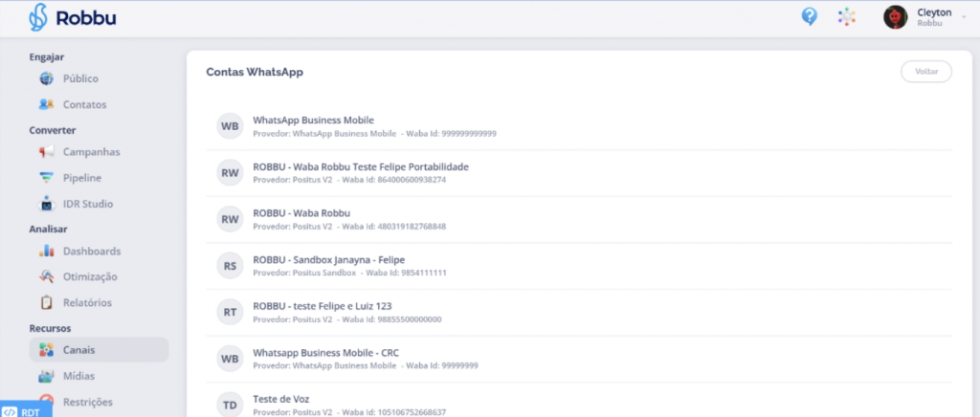Click the Campanhas megaphone icon

point(46,152)
